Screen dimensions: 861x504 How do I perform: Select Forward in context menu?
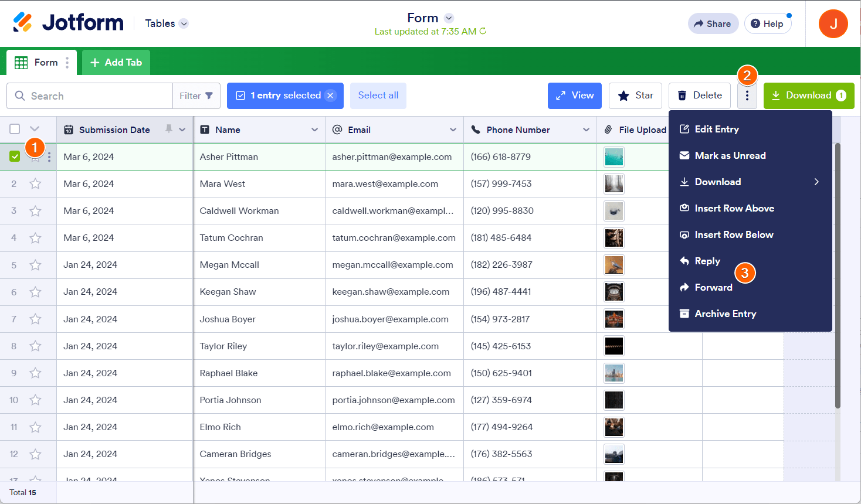tap(750, 287)
